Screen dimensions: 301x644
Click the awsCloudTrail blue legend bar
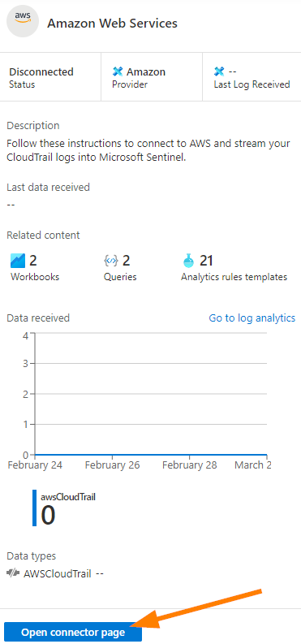point(34,508)
